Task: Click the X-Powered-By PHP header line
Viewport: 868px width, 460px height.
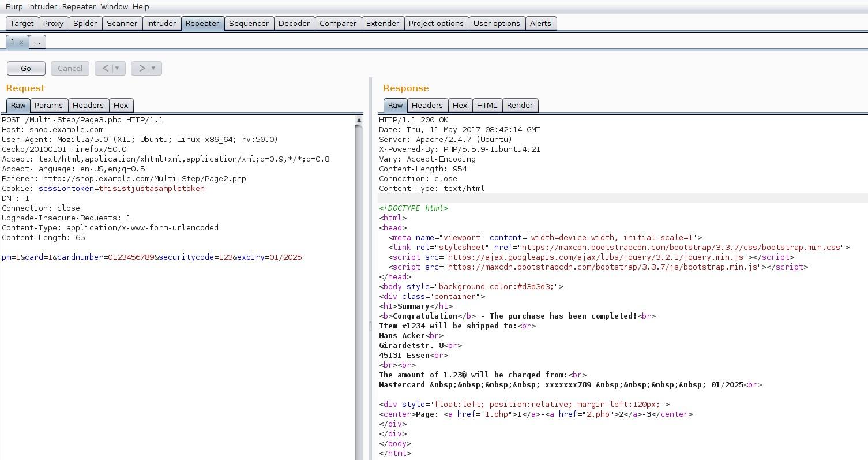Action: (x=459, y=149)
